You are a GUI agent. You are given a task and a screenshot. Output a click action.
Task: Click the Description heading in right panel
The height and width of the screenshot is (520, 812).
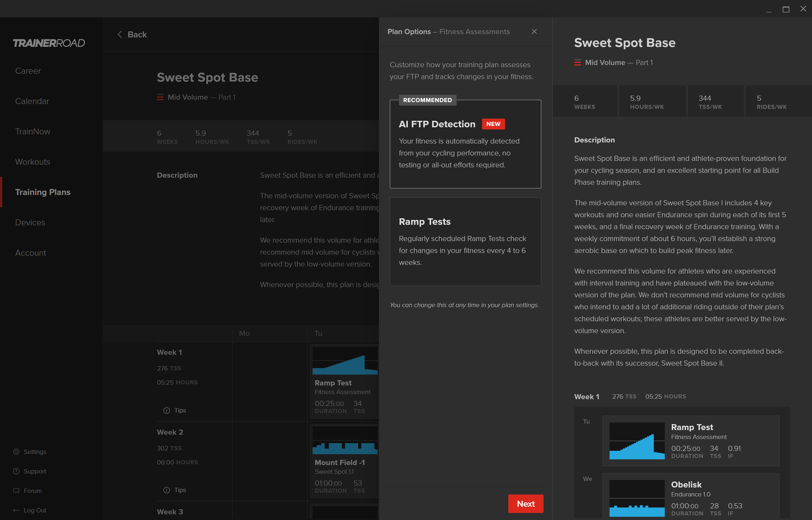(594, 140)
